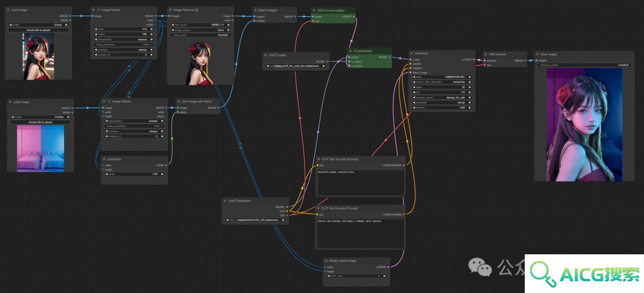The height and width of the screenshot is (293, 644).
Task: Decrease the Image Resize height 768 with left arrow
Action: pos(95,35)
